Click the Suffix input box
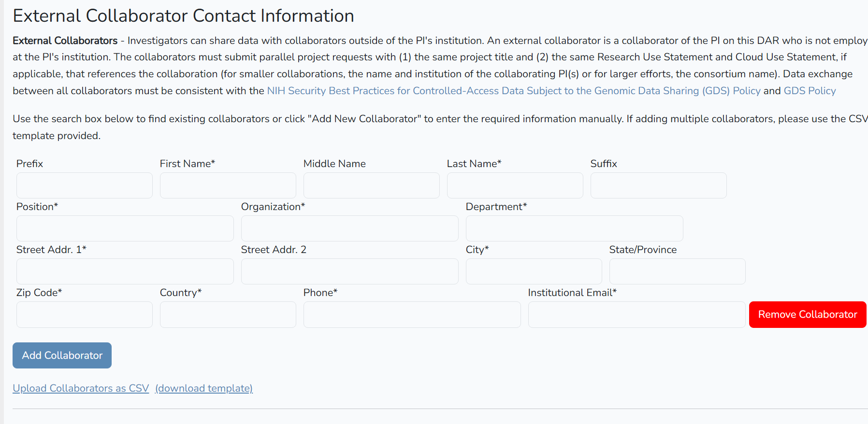Viewport: 868px width, 424px height. tap(658, 185)
